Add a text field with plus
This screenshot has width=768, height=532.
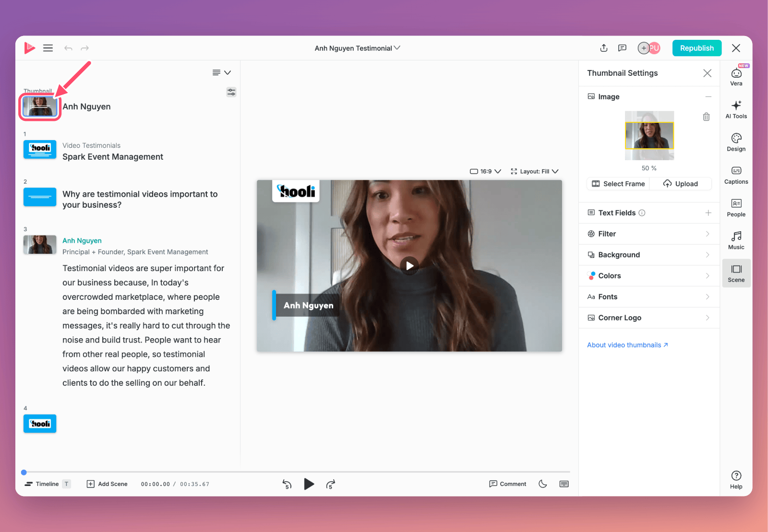(x=708, y=213)
